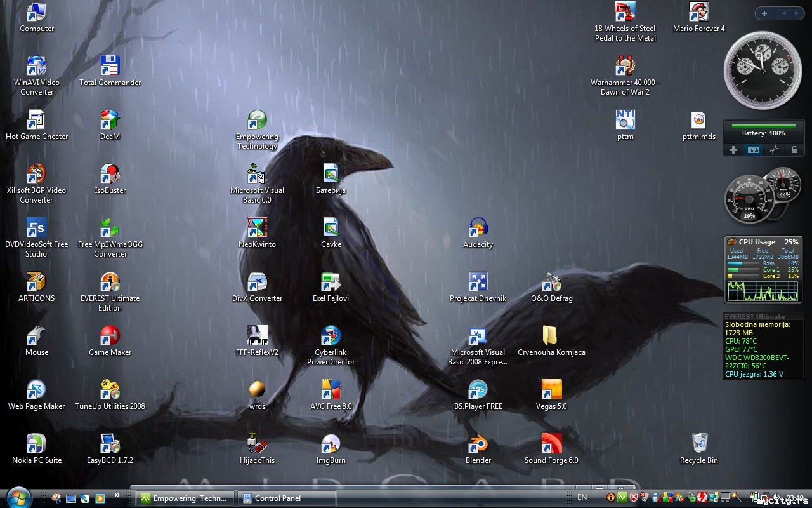
Task: Open Cyberlink PowerDirector desktop icon
Action: coord(331,345)
